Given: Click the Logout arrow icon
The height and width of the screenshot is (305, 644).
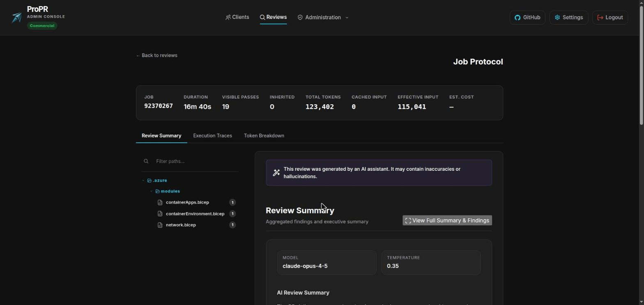Looking at the screenshot, I should click(x=600, y=17).
